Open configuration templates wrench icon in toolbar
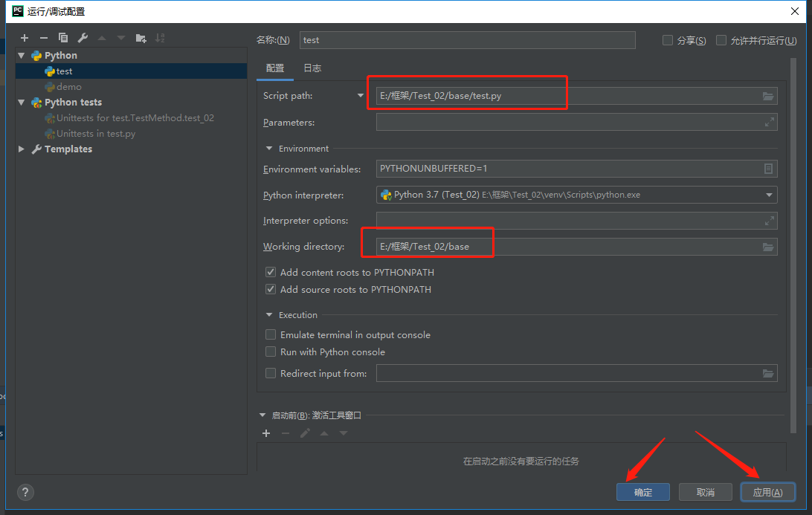Screen dimensions: 812x515 tap(83, 38)
